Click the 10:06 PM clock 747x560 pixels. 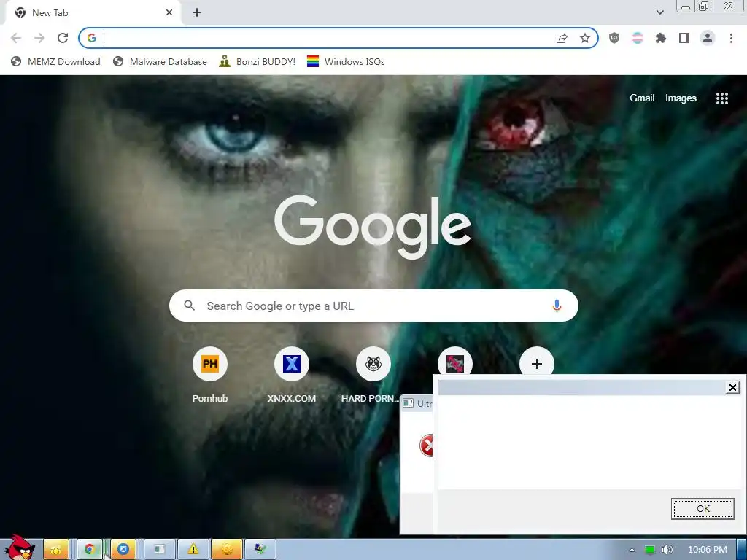coord(708,550)
